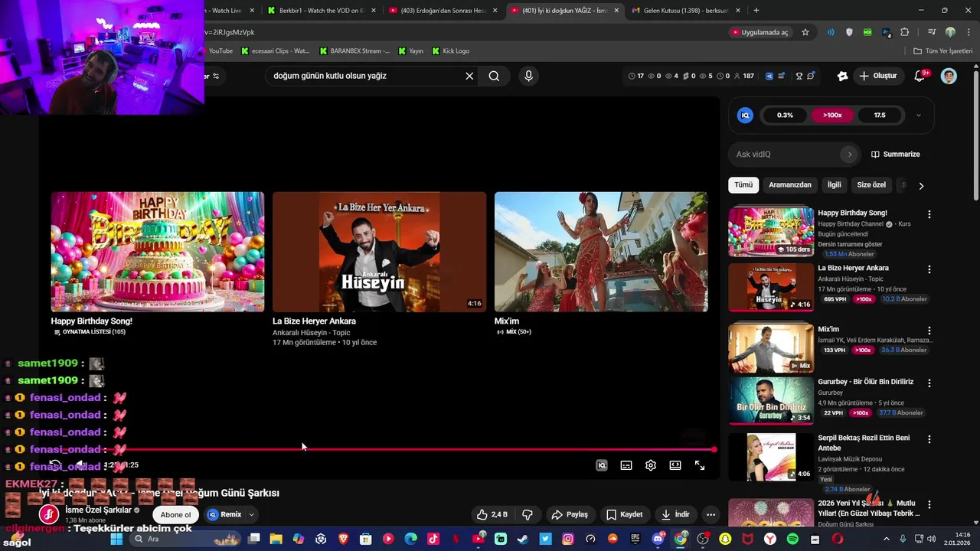Screen dimensions: 980x551
Task: Open the Oluştur create menu
Action: 877,76
